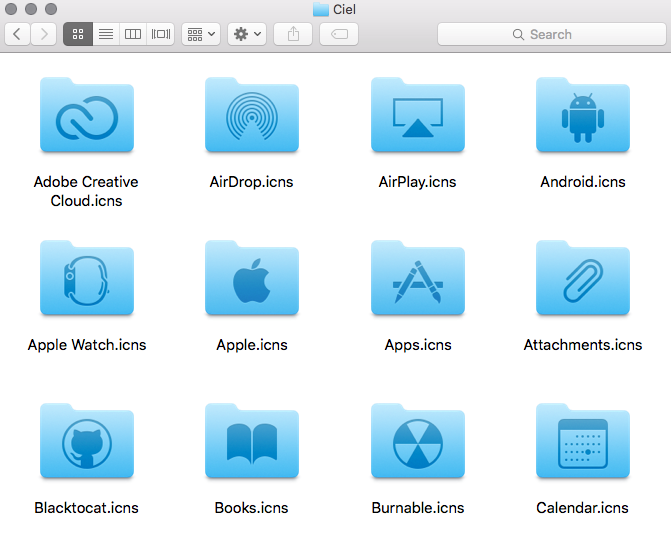Open the item arrangement dropdown
Viewport: 671px width, 553px height.
[x=201, y=34]
